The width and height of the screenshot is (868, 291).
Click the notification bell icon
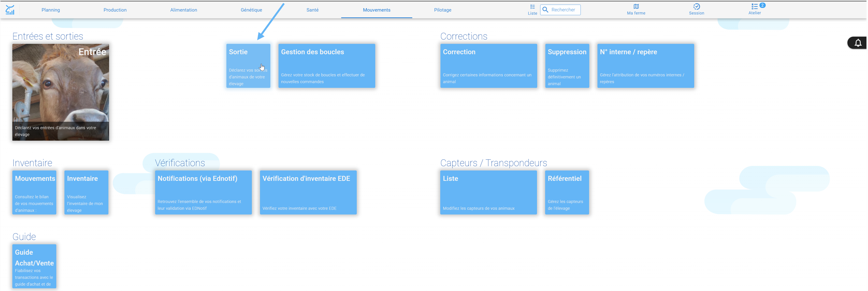(858, 43)
